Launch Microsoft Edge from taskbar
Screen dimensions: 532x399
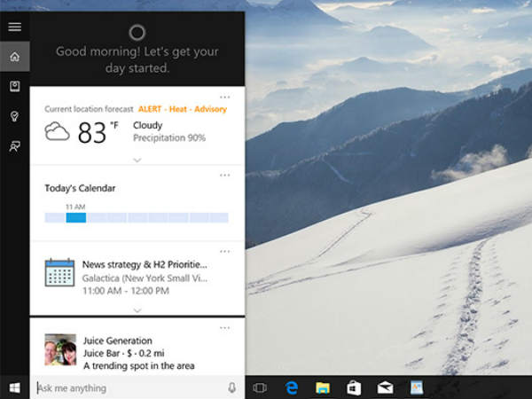coord(291,387)
